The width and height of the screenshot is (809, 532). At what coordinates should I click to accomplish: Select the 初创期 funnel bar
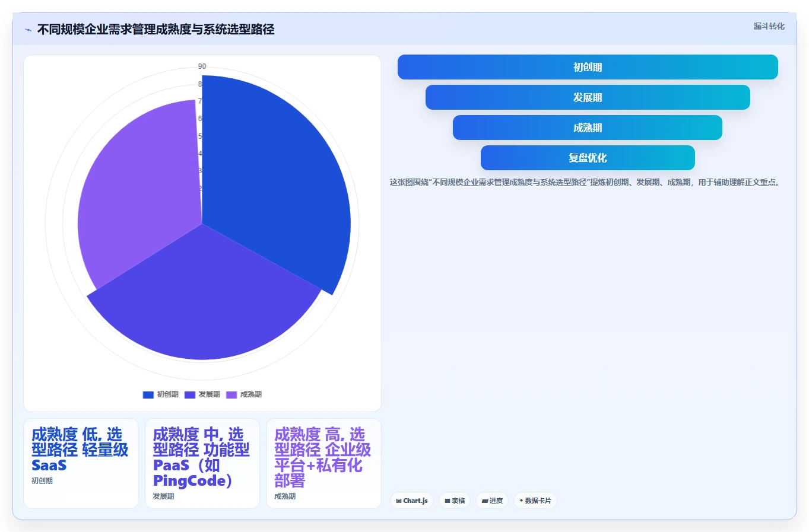coord(588,67)
